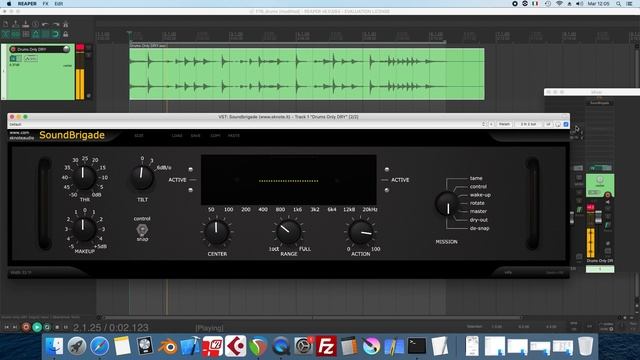Open Blender from the Dock
Image resolution: width=640 pixels, height=360 pixels.
pos(167,346)
